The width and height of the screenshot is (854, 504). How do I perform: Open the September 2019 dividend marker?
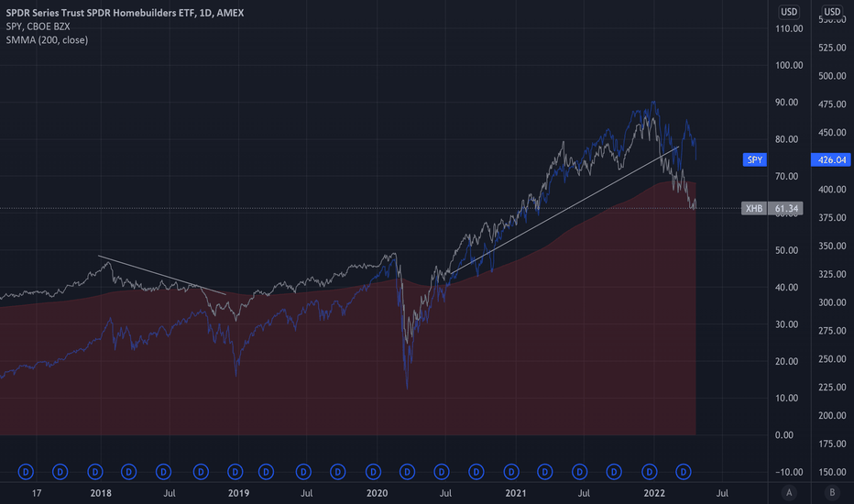point(338,471)
